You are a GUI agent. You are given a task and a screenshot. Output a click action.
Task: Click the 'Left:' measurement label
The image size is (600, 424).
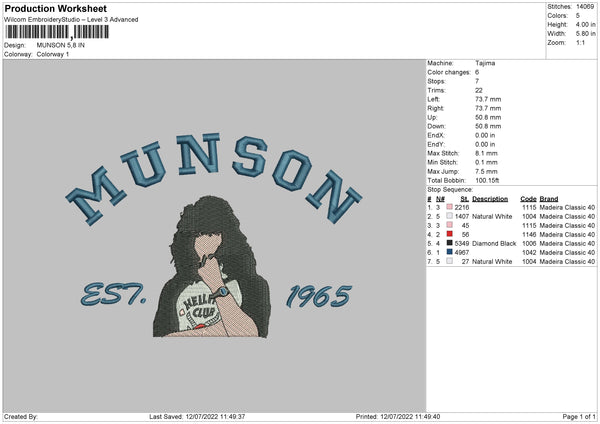[434, 99]
